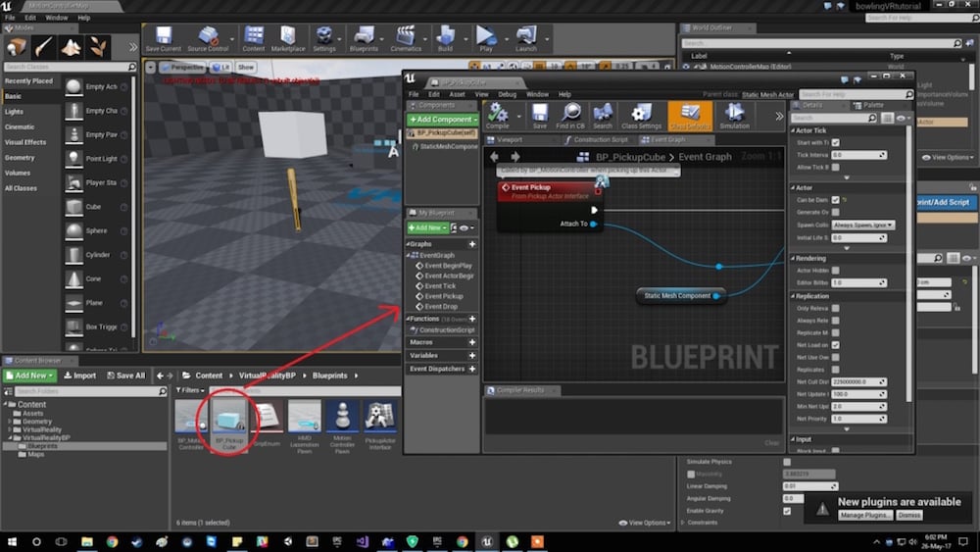Open the Debug menu in Blueprint editor
The image size is (980, 552).
tap(507, 94)
